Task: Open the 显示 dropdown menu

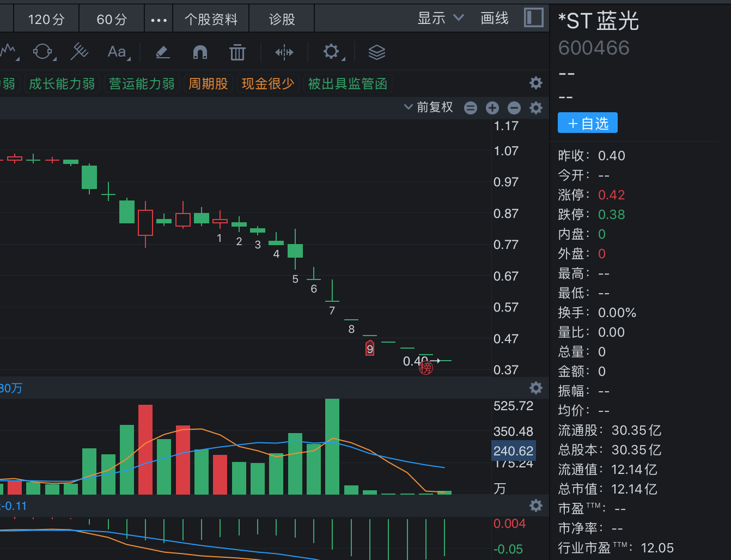Action: click(x=440, y=19)
